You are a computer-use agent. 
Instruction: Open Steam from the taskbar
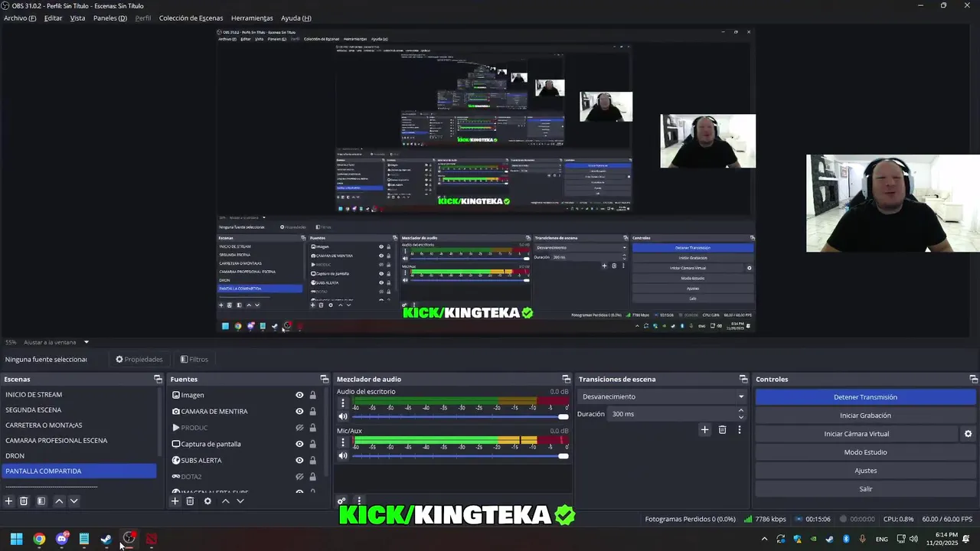pyautogui.click(x=106, y=539)
